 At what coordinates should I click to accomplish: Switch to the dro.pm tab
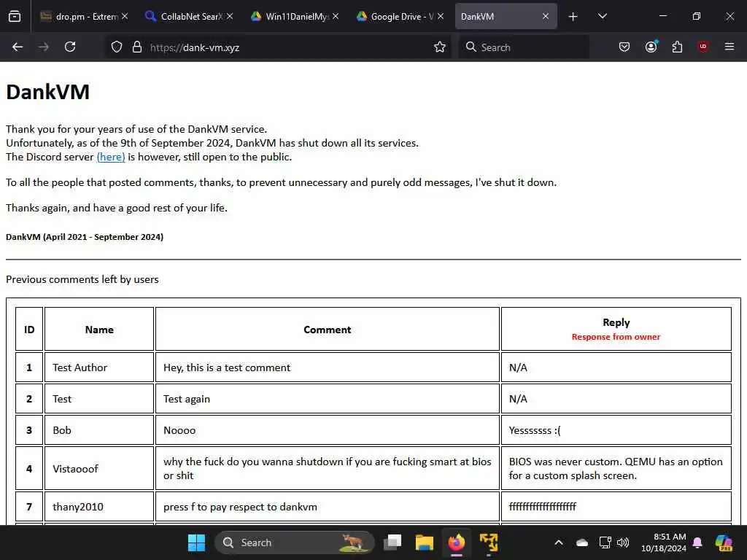click(x=85, y=16)
